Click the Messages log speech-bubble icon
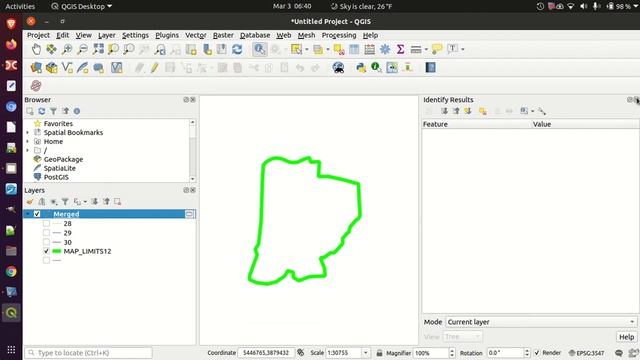This screenshot has width=640, height=360. [619, 353]
